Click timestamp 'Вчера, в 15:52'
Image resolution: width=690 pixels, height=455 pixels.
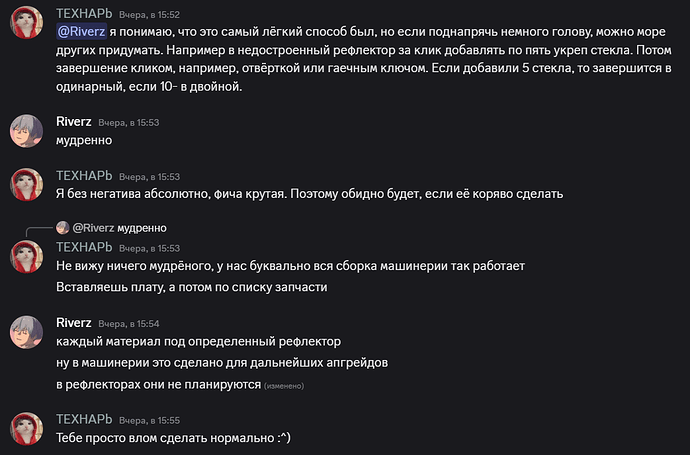(x=149, y=15)
